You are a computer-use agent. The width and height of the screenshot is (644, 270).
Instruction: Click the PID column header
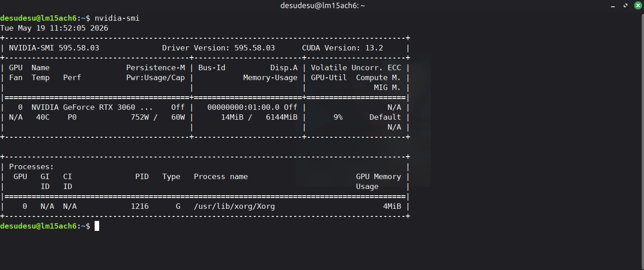142,176
